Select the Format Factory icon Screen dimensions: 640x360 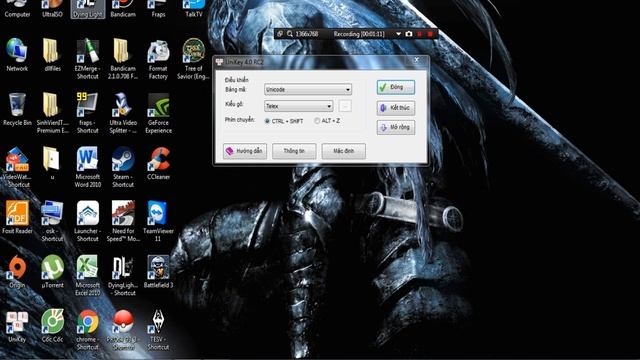(x=158, y=59)
